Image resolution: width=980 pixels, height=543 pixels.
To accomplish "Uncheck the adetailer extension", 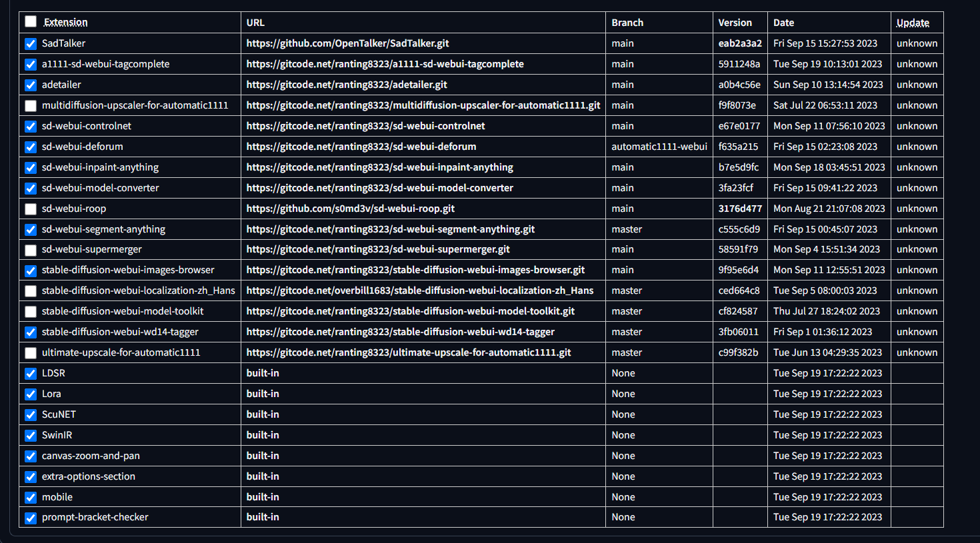I will (31, 85).
